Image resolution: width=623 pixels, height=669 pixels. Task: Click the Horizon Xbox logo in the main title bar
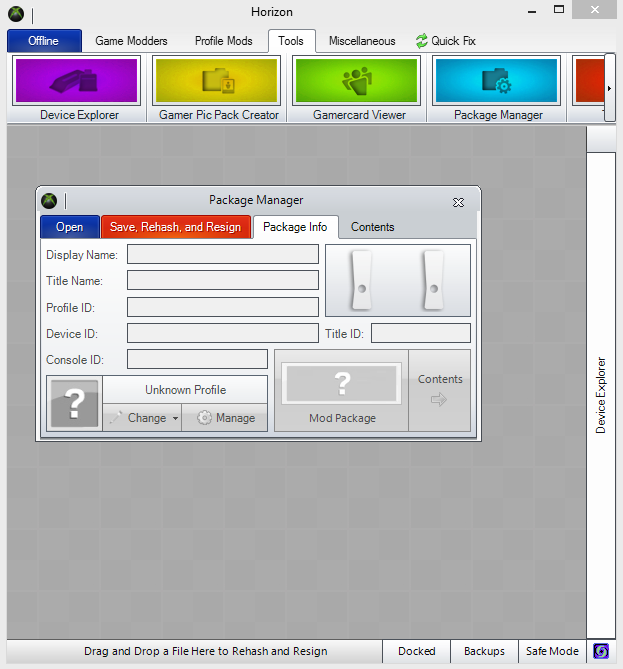click(x=16, y=14)
